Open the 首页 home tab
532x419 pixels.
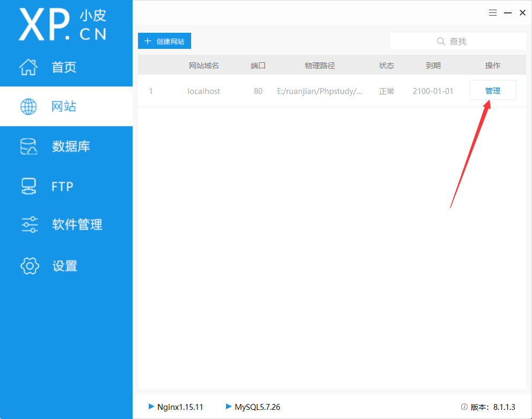pos(66,67)
